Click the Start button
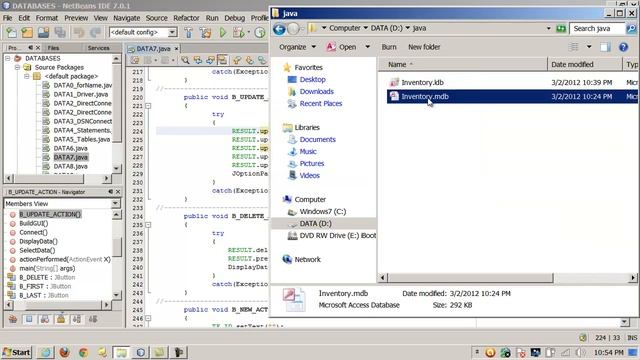The height and width of the screenshot is (360, 640). click(17, 352)
